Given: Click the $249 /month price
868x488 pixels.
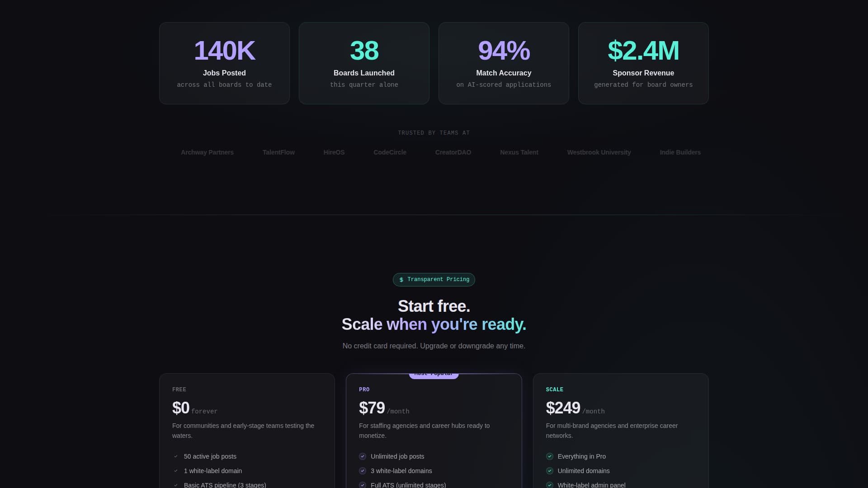Looking at the screenshot, I should (575, 408).
